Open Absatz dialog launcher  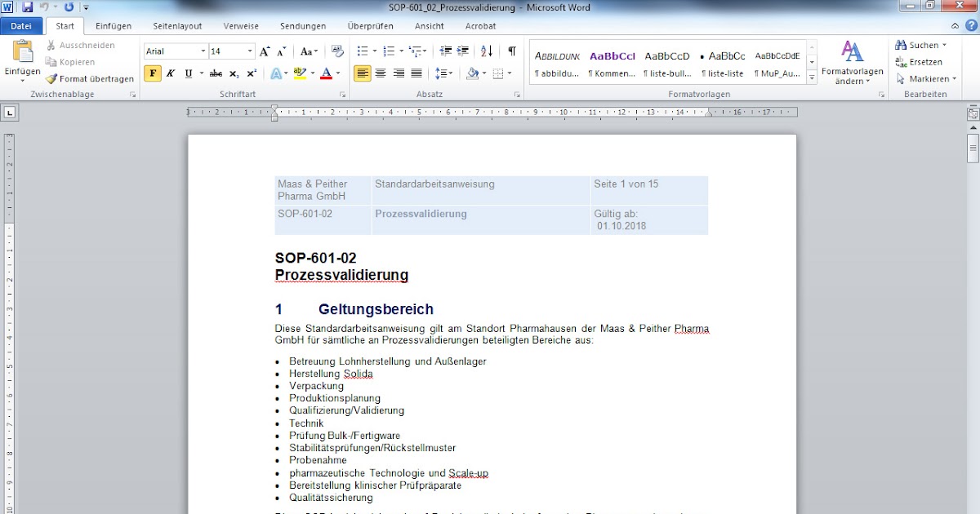[x=518, y=95]
